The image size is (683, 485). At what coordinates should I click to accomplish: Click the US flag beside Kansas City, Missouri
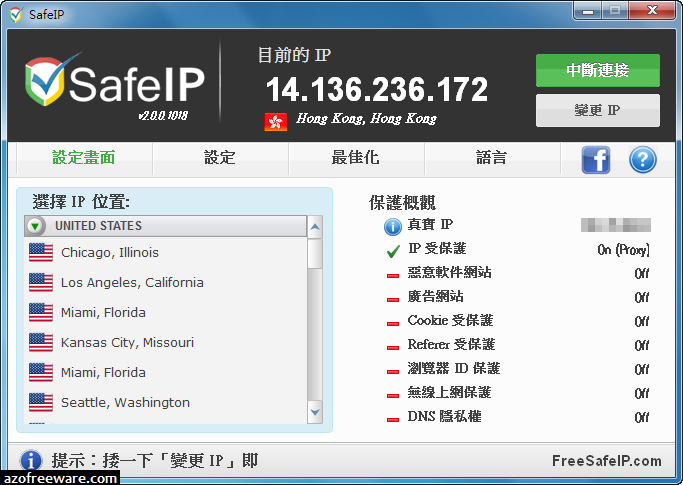coord(41,343)
